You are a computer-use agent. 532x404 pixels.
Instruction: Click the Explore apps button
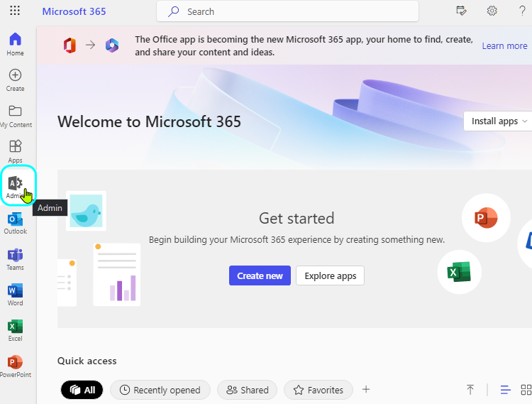[x=330, y=275]
